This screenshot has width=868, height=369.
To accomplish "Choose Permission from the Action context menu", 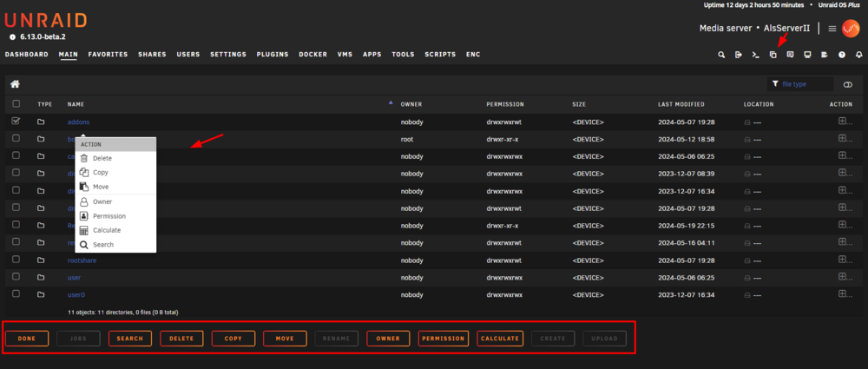I will coord(115,216).
